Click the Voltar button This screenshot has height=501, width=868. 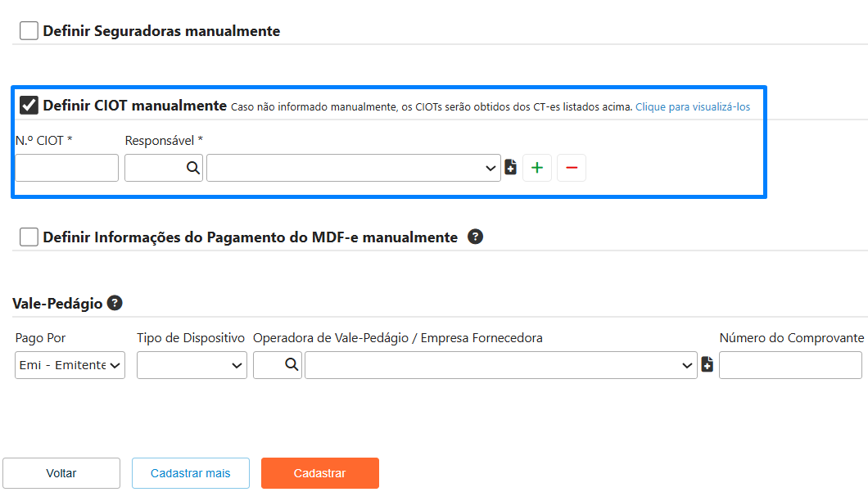[x=61, y=473]
